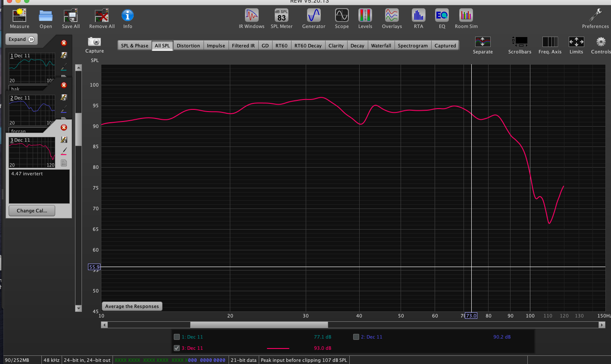Open the SPL Meter tool
This screenshot has width=611, height=364.
pos(281,16)
